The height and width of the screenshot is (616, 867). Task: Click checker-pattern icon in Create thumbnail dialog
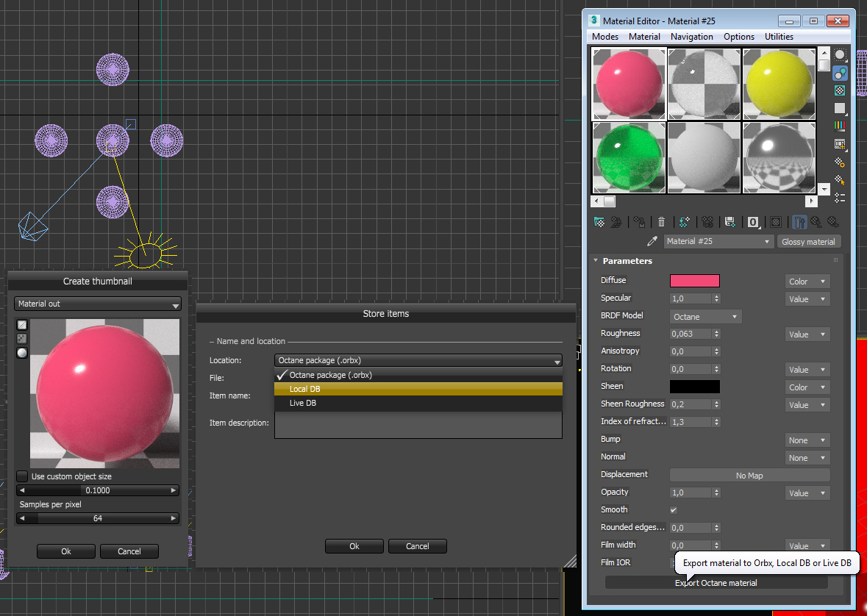(22, 338)
